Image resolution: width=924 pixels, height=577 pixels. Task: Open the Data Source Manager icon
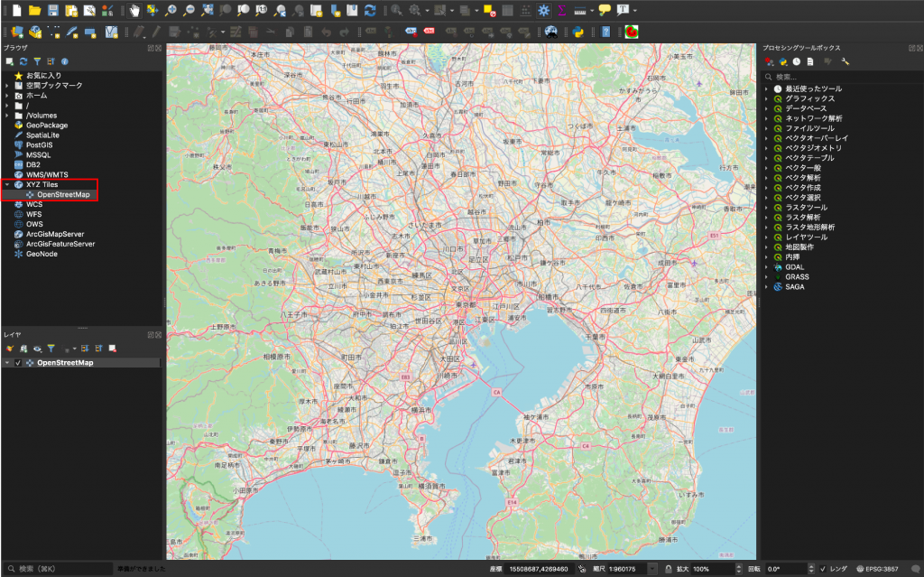[17, 32]
